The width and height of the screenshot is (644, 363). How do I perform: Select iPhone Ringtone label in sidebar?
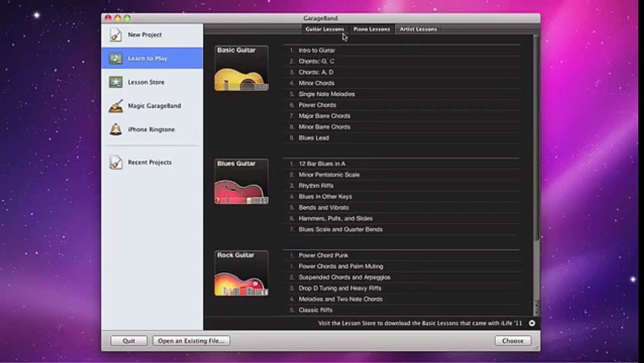tap(151, 130)
